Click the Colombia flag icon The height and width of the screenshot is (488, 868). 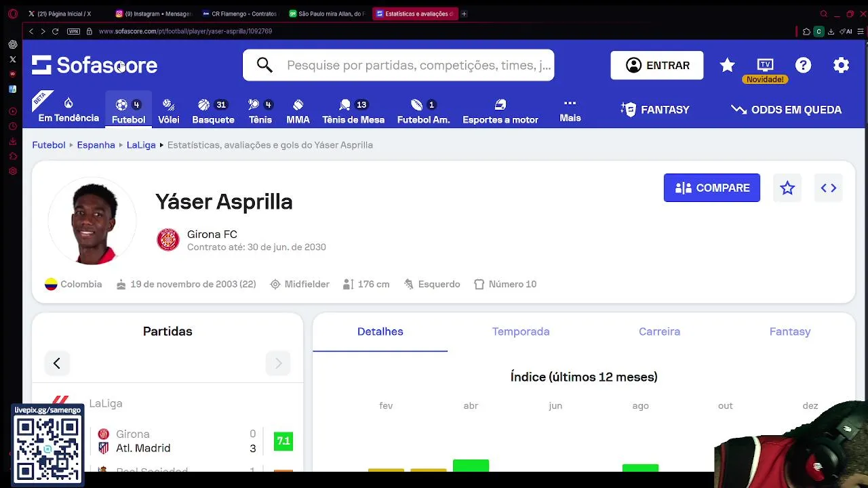[x=51, y=284]
